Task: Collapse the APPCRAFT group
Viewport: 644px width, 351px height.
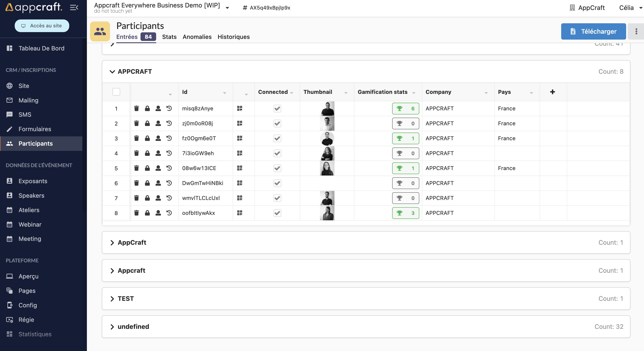Action: point(112,72)
